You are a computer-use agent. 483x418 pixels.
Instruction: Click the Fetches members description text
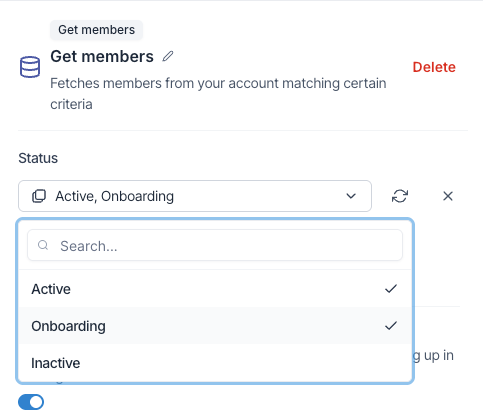pyautogui.click(x=218, y=94)
